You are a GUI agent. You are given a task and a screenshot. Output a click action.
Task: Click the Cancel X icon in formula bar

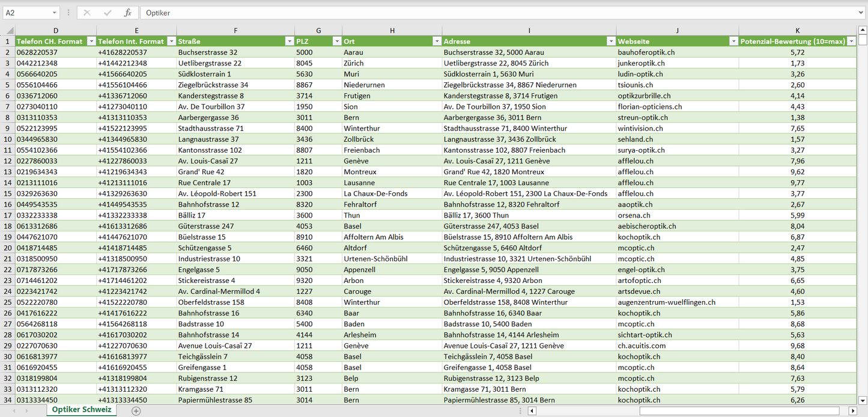click(x=87, y=13)
